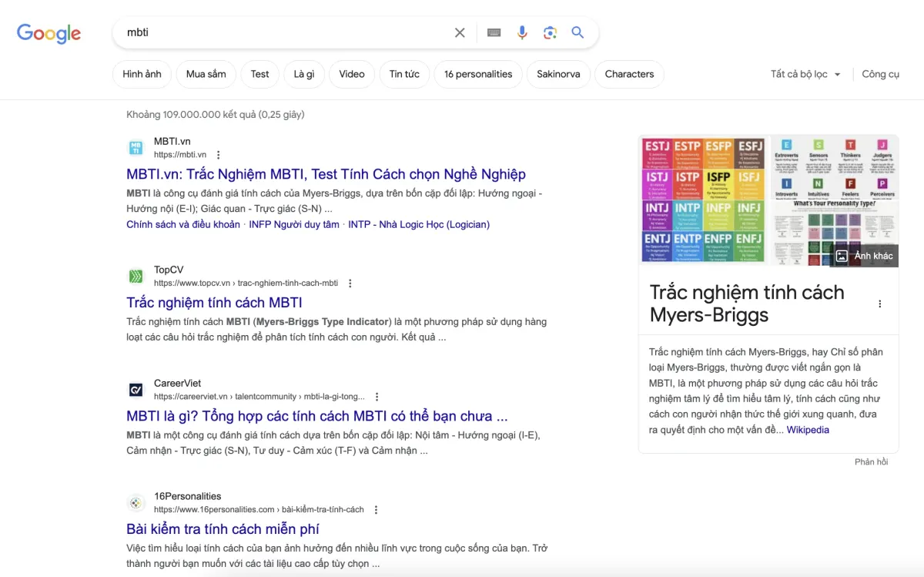
Task: Open Bài kiểm tra tính cách miễn phí
Action: [x=223, y=529]
